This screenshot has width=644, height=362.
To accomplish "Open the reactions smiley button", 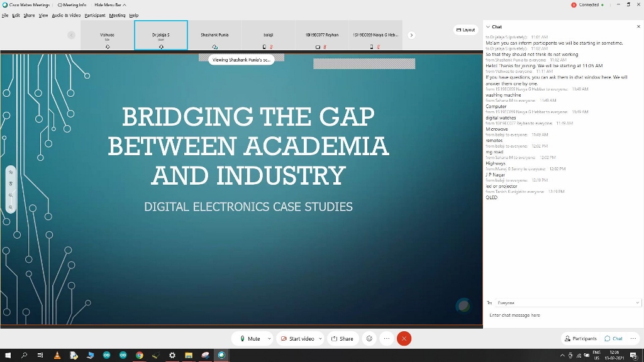I will pyautogui.click(x=369, y=339).
